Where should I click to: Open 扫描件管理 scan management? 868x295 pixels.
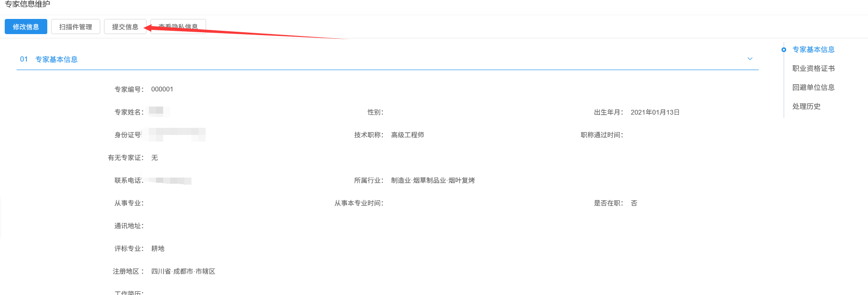point(76,27)
